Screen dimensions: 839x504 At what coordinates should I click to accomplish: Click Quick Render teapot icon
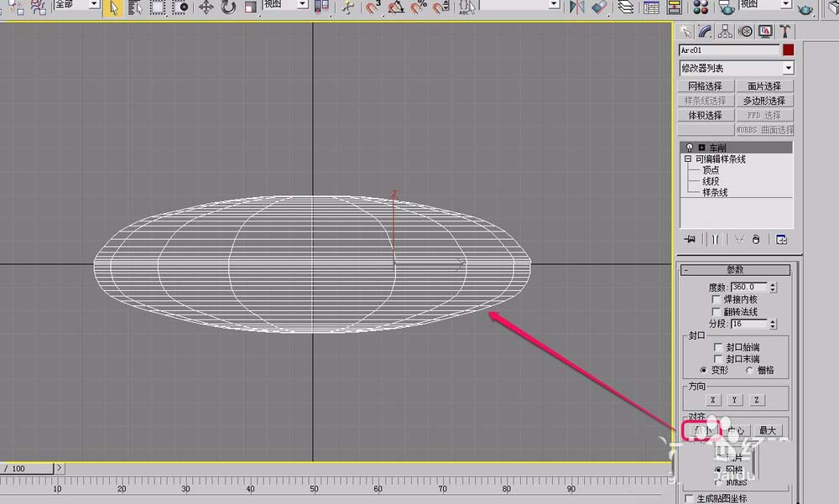pos(805,8)
